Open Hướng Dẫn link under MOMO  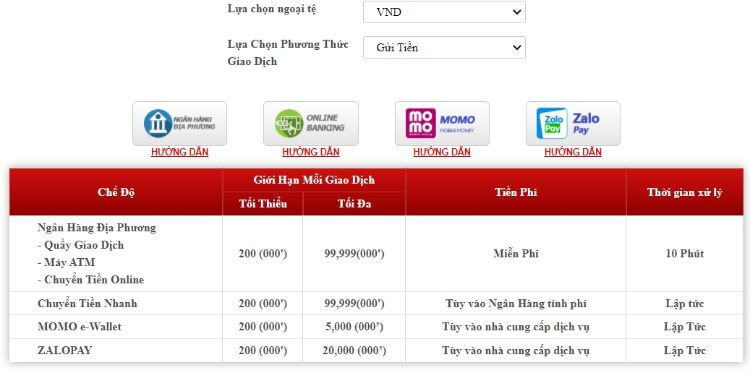click(x=442, y=152)
